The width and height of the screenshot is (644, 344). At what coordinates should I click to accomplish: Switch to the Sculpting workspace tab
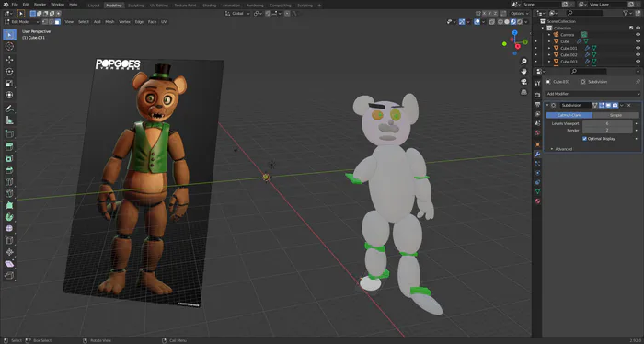point(135,6)
